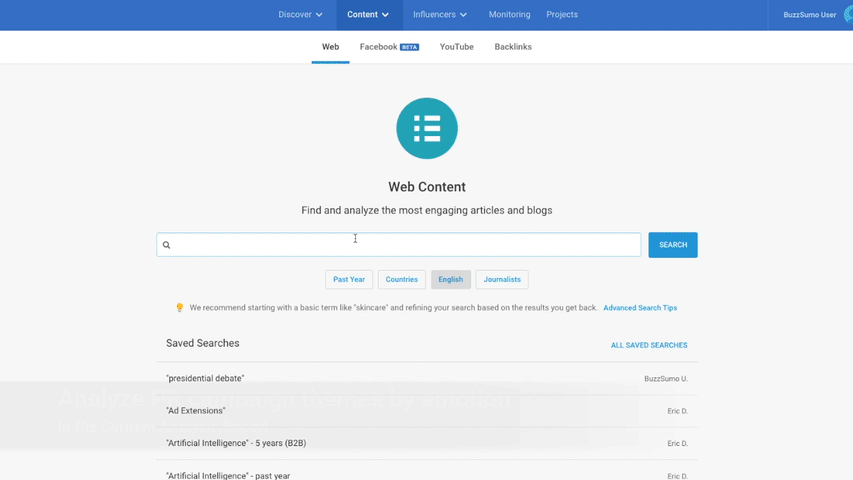This screenshot has height=480, width=853.
Task: Click the lightbulb tip icon
Action: point(180,308)
